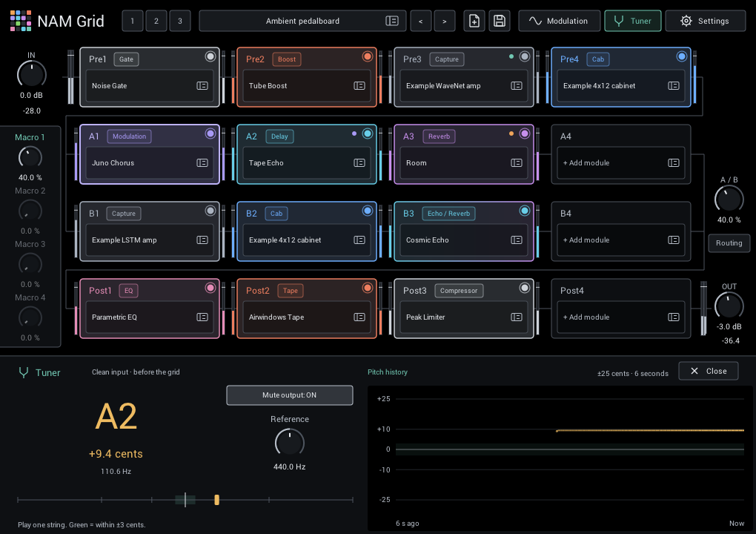Toggle Pre4 Cab enable circle

(682, 56)
